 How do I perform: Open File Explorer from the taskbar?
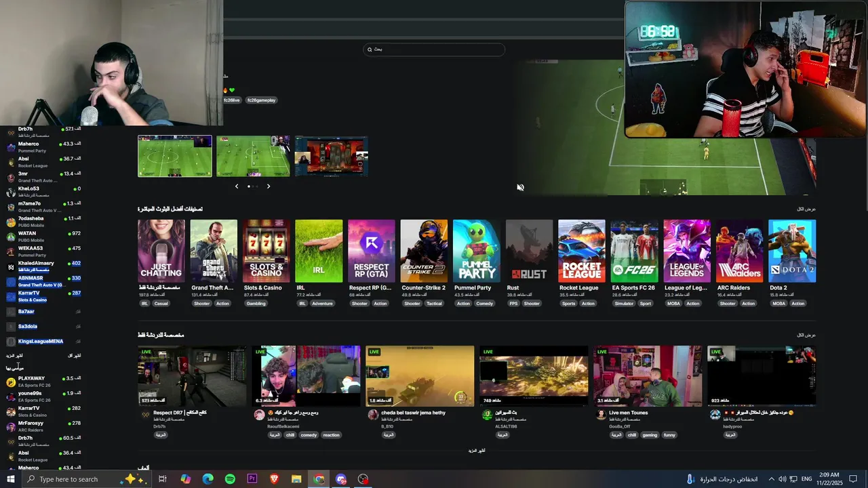[296, 479]
